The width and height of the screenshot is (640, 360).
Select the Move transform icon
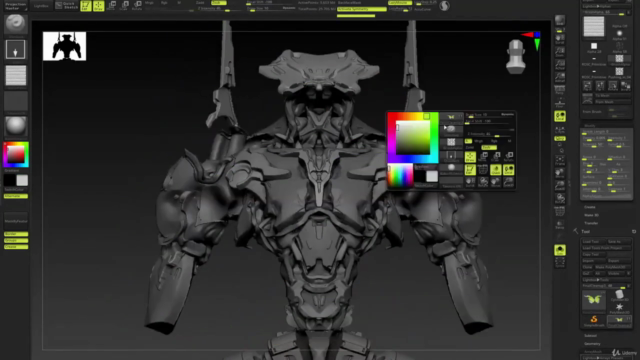coord(111,6)
